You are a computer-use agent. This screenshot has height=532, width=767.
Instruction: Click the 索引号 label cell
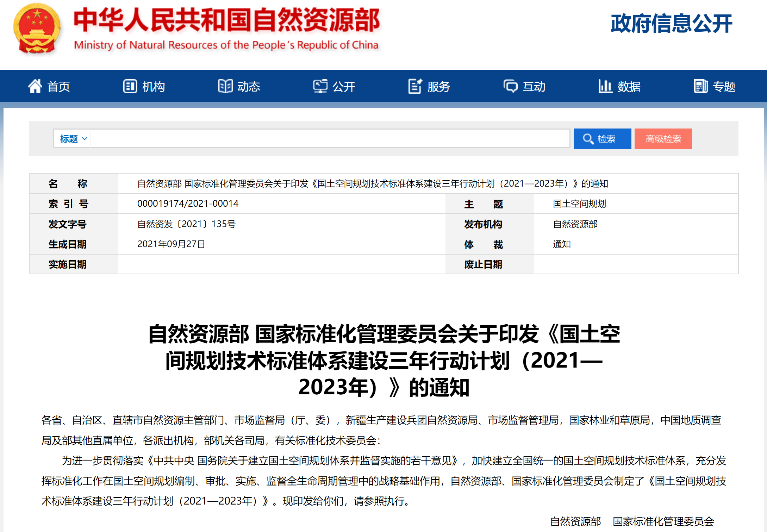click(74, 204)
